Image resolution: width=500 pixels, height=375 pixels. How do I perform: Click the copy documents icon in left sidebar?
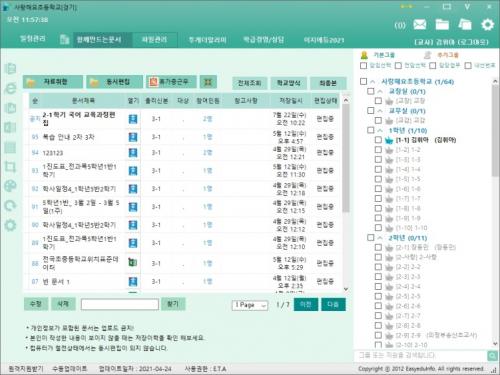[11, 108]
